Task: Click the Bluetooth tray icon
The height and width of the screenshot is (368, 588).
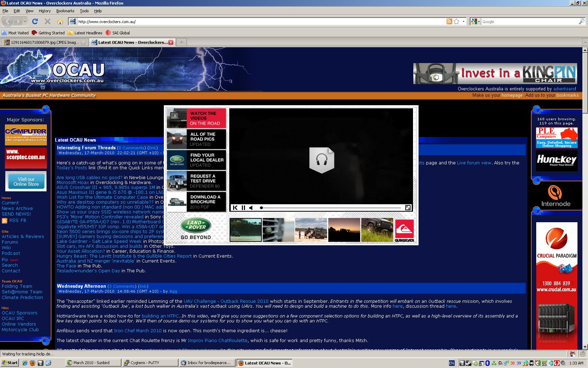Action: point(487,363)
